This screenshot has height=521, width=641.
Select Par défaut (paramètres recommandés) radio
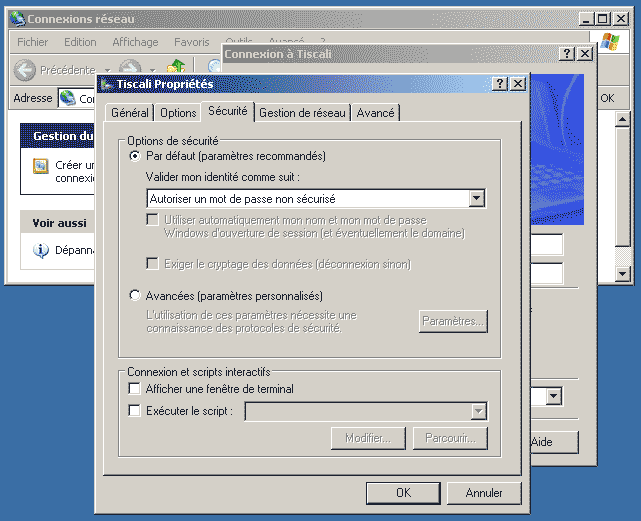(x=134, y=156)
